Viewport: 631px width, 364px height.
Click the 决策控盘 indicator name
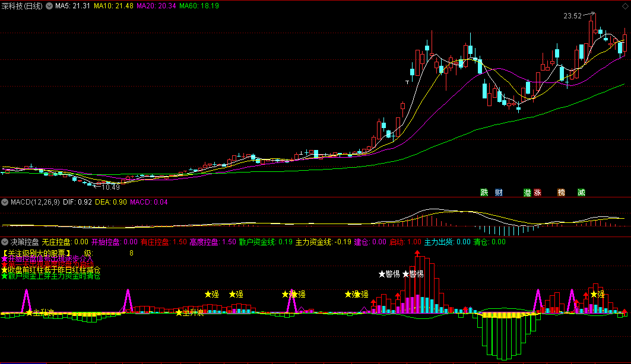click(24, 242)
